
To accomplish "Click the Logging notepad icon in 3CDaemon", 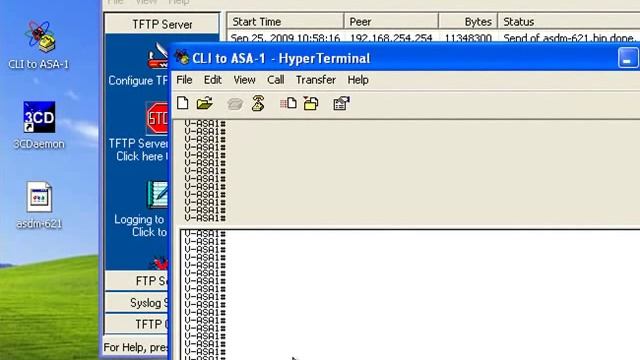I will click(158, 194).
